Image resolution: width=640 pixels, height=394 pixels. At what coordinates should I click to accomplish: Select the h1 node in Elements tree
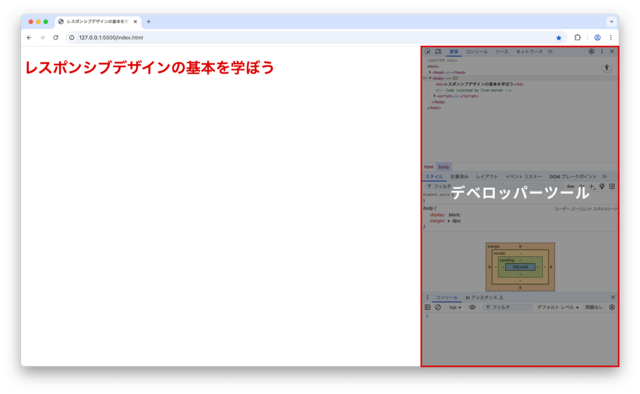[480, 84]
